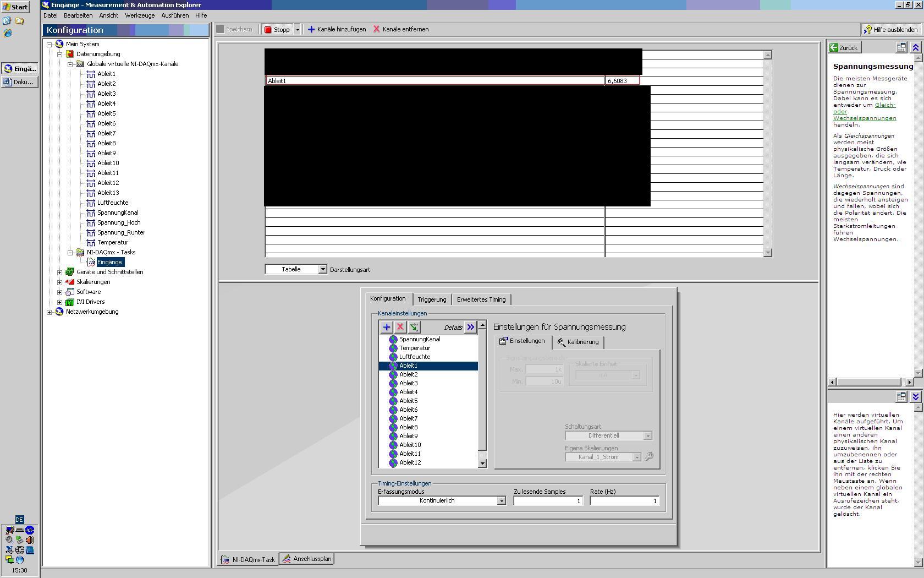The image size is (924, 578).
Task: Switch to the Triggerung tab
Action: click(432, 299)
